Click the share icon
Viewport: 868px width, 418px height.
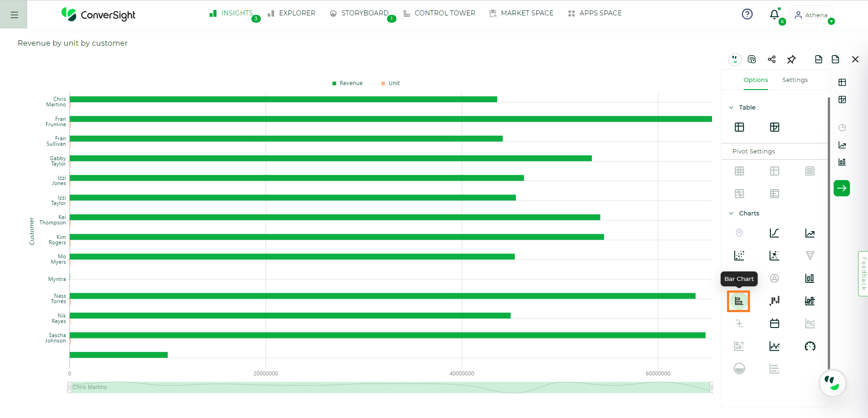[772, 59]
